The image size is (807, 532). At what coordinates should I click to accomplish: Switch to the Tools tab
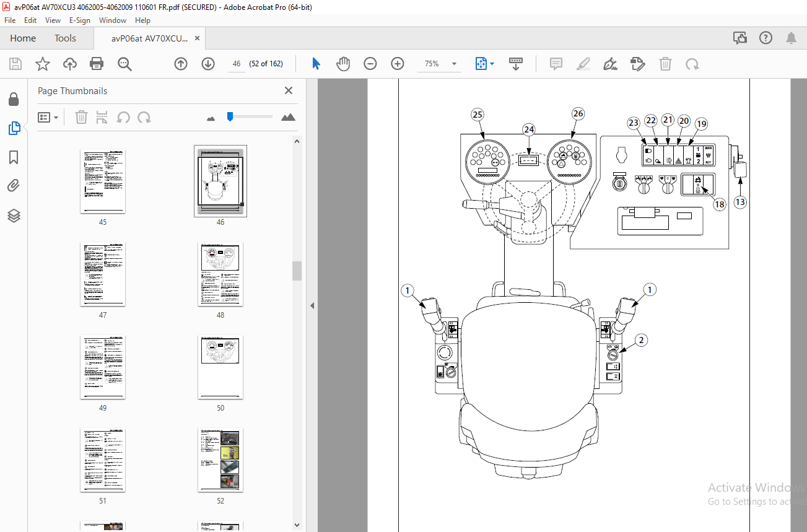click(x=65, y=38)
